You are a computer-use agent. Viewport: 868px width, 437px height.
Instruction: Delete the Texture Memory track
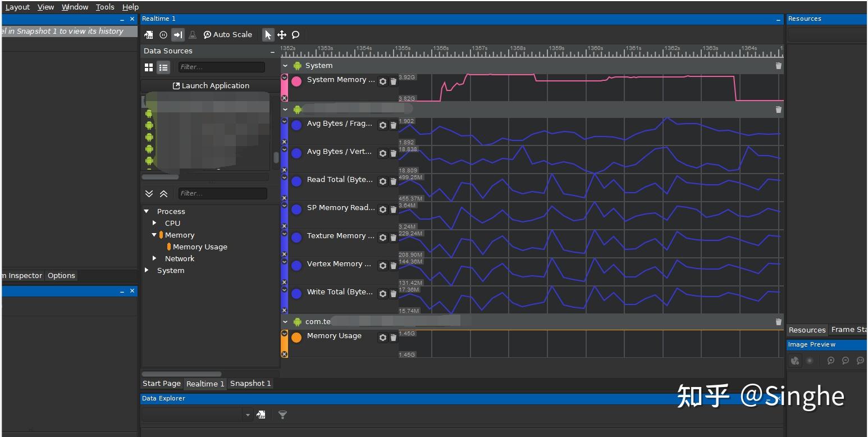394,238
